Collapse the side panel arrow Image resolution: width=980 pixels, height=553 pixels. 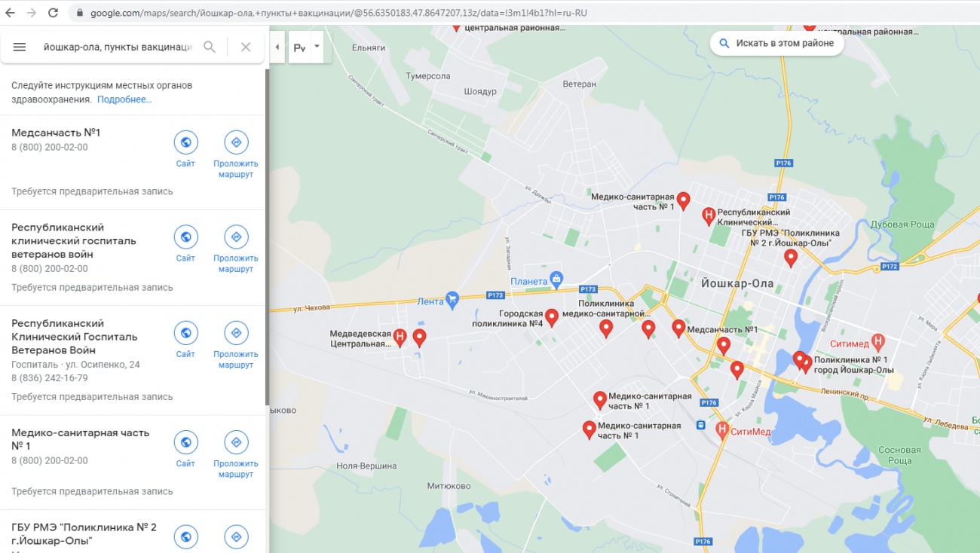click(x=277, y=47)
